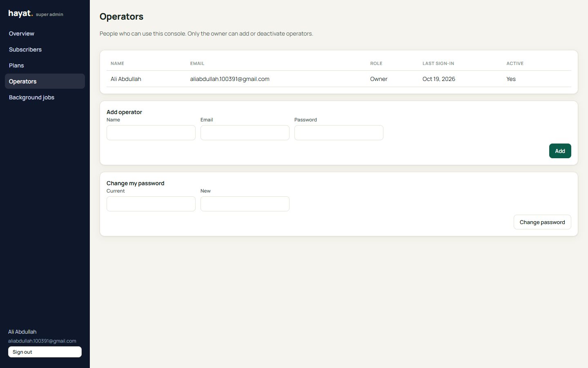Click the NAME column header
Screen dimensions: 588x368
coord(117,63)
